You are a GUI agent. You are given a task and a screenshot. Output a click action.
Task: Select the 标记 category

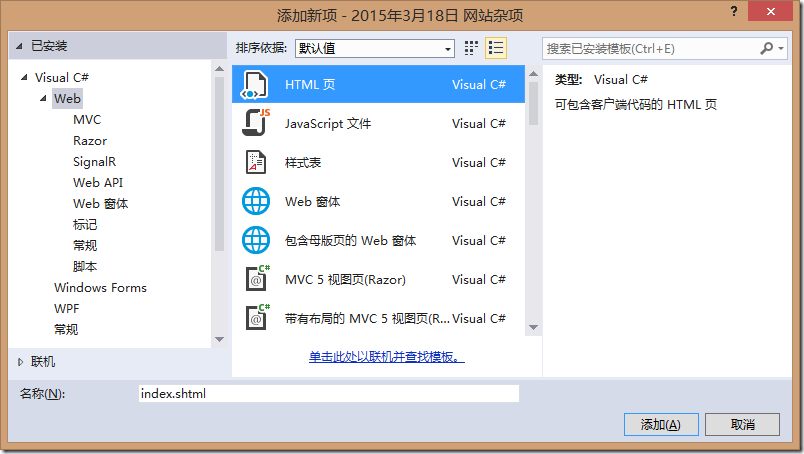85,225
